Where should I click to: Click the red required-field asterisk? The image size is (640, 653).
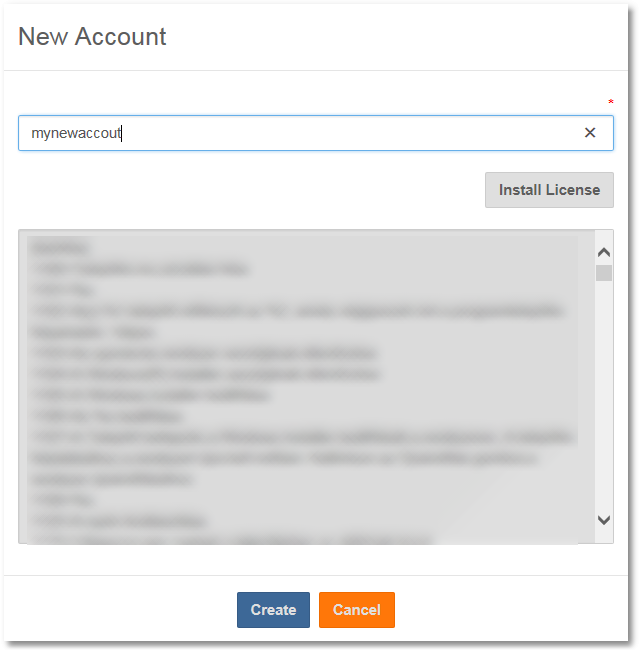[611, 102]
